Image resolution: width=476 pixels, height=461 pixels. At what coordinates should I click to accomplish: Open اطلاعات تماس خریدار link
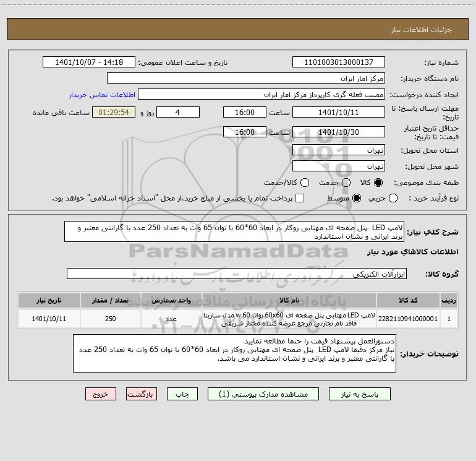pos(102,95)
